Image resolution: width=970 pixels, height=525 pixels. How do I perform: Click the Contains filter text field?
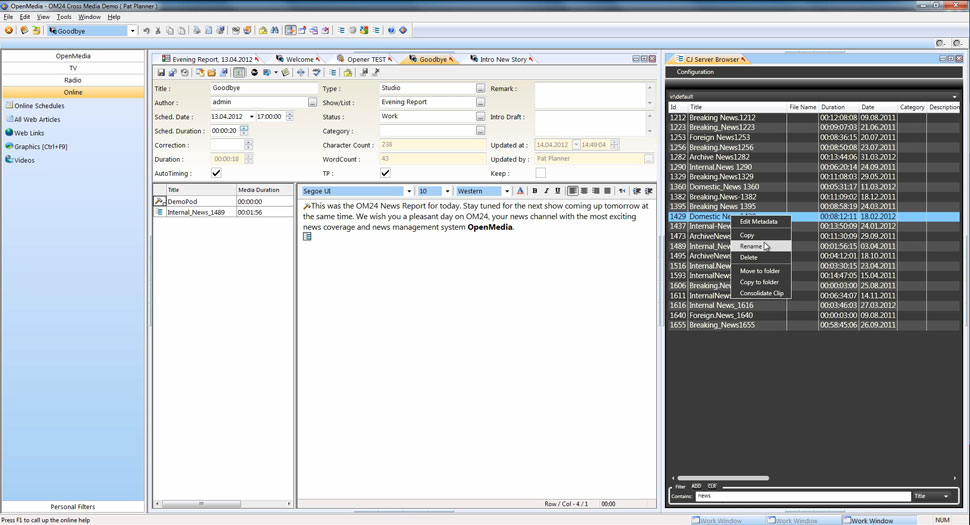click(x=800, y=496)
